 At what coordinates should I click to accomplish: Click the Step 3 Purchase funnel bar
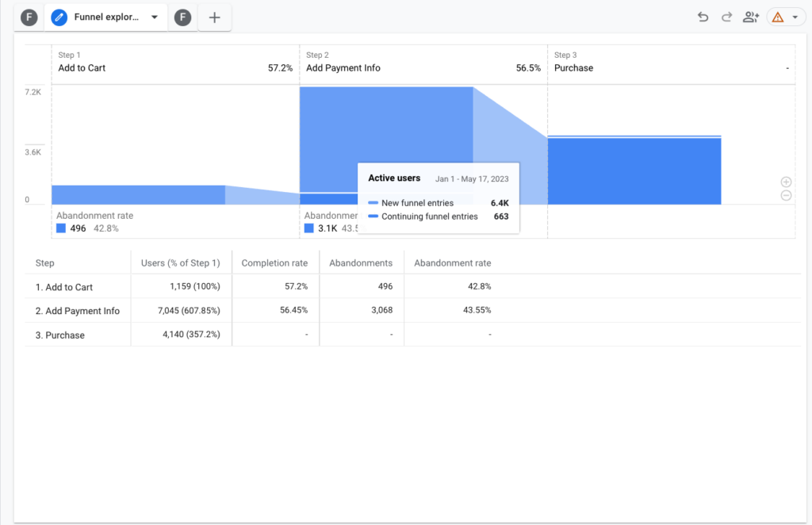coord(634,171)
